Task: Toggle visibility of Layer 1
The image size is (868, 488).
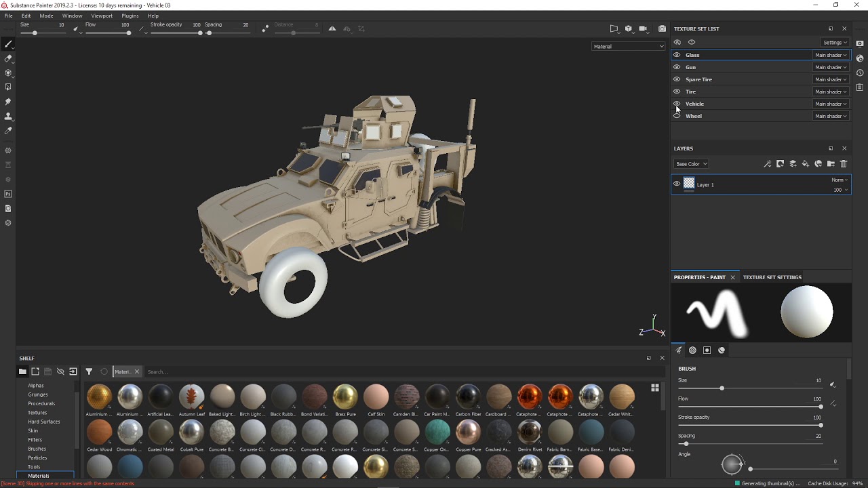Action: tap(677, 184)
